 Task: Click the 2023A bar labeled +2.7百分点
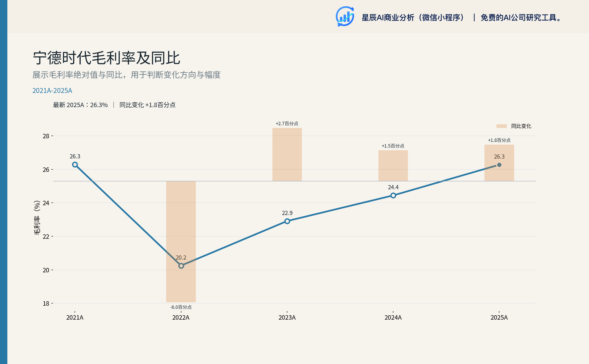click(x=287, y=154)
